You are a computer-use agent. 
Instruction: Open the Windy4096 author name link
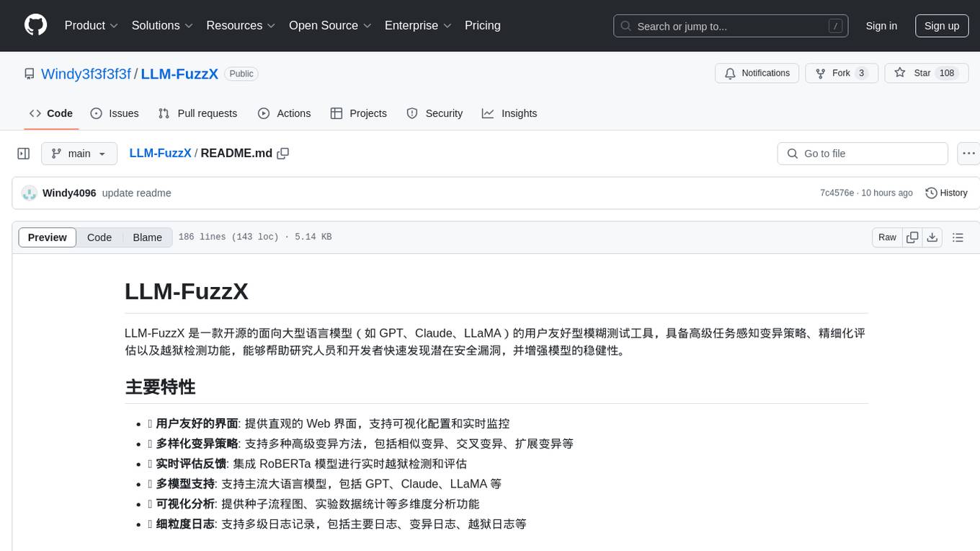pyautogui.click(x=69, y=193)
